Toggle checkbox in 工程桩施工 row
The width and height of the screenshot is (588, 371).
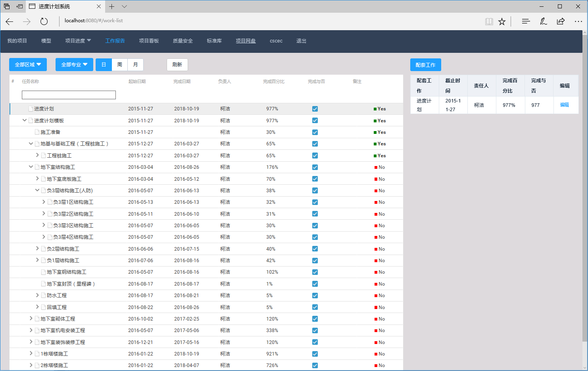[x=315, y=155]
